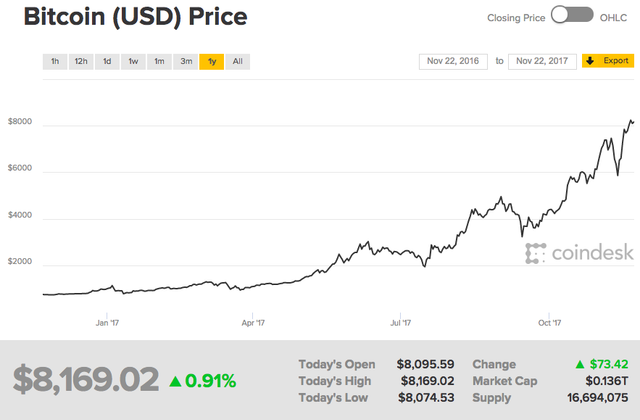The width and height of the screenshot is (640, 420).
Task: Select the 1m time range tab
Action: [x=159, y=62]
